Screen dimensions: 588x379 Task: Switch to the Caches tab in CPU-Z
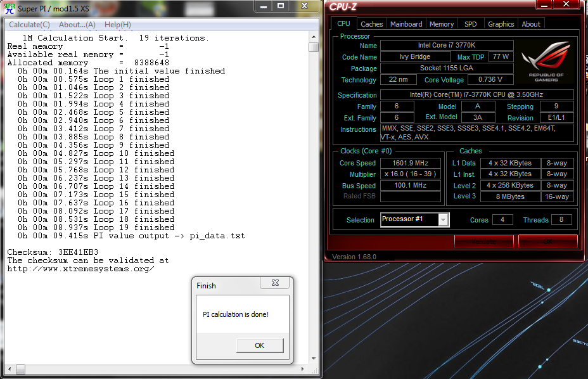click(x=372, y=24)
